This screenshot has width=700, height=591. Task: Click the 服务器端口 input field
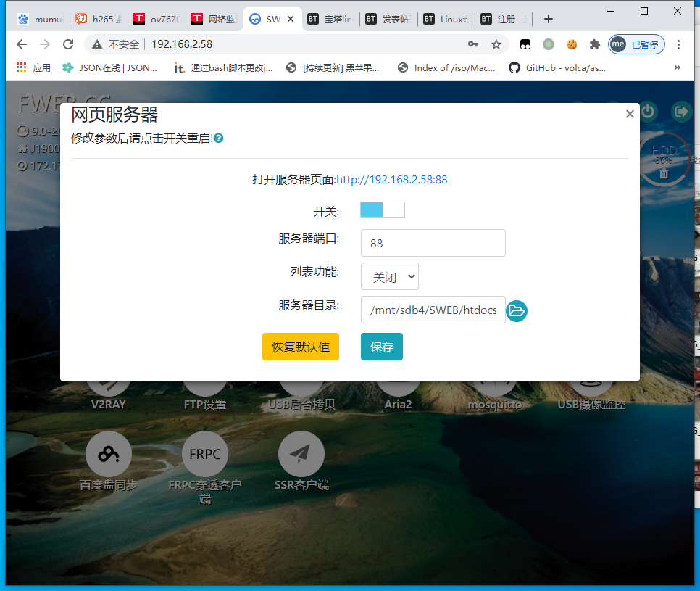pyautogui.click(x=433, y=243)
